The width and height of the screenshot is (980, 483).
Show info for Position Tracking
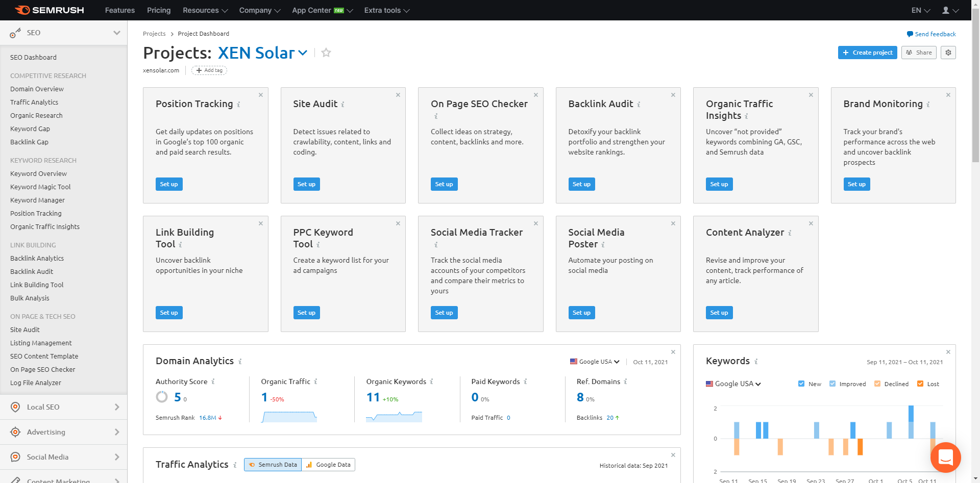click(x=238, y=105)
